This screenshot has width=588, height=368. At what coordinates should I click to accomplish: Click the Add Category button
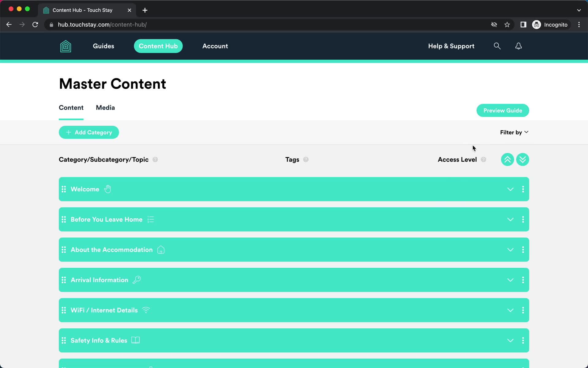pos(89,132)
